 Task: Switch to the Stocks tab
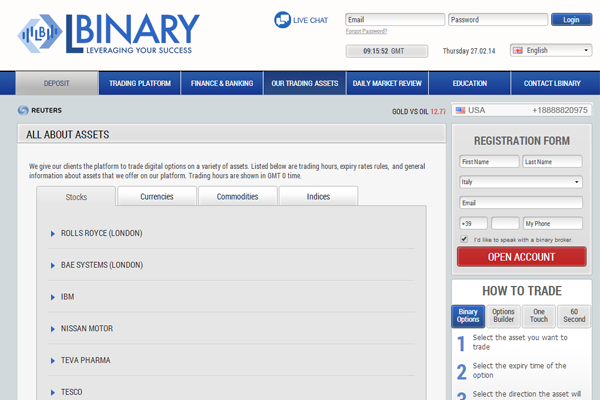76,197
